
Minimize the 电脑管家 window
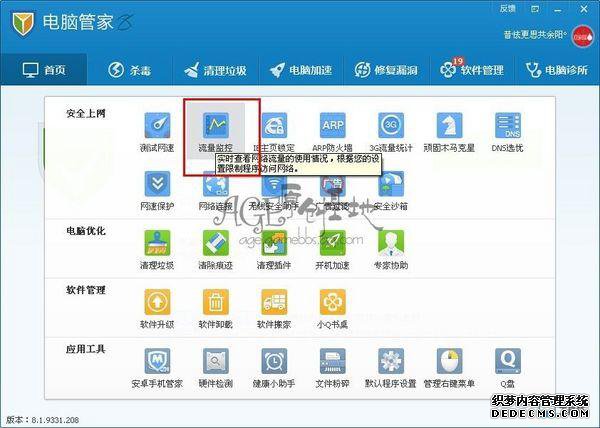(x=558, y=10)
